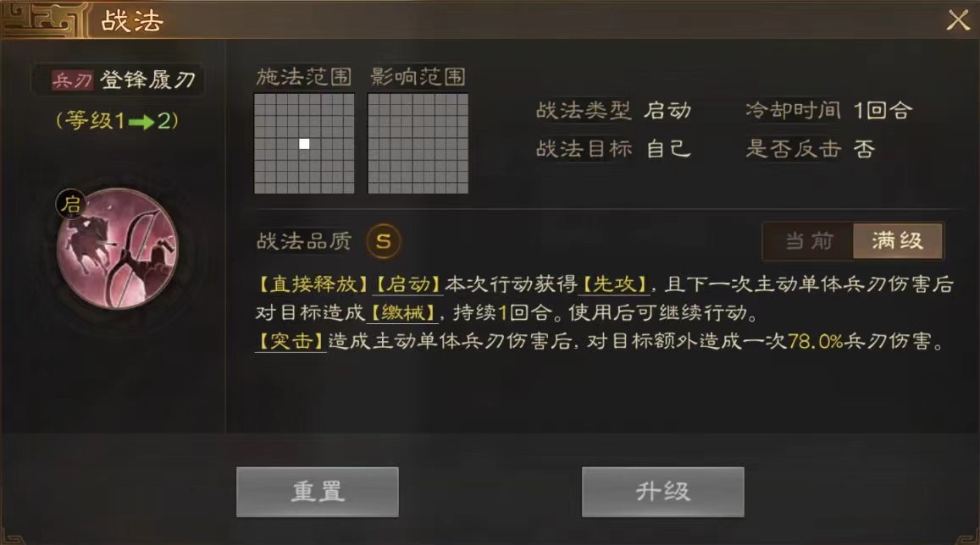The width and height of the screenshot is (980, 545).
Task: Click the 影响范围 grid preview
Action: tap(418, 144)
